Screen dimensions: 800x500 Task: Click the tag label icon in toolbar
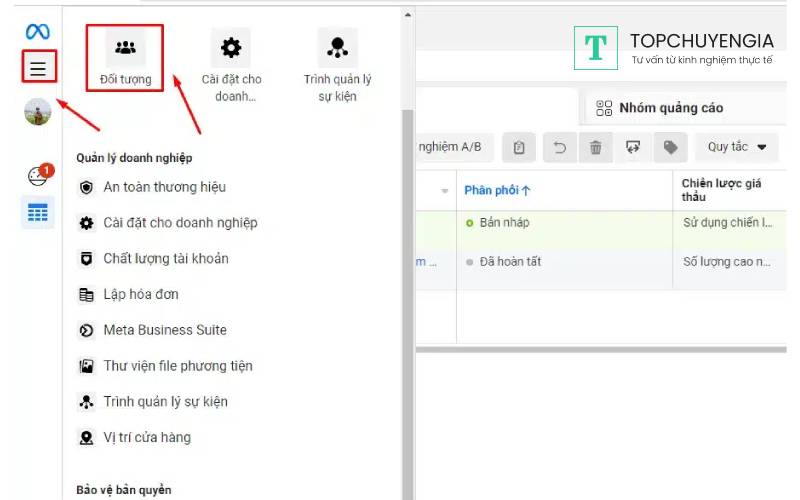(x=670, y=147)
